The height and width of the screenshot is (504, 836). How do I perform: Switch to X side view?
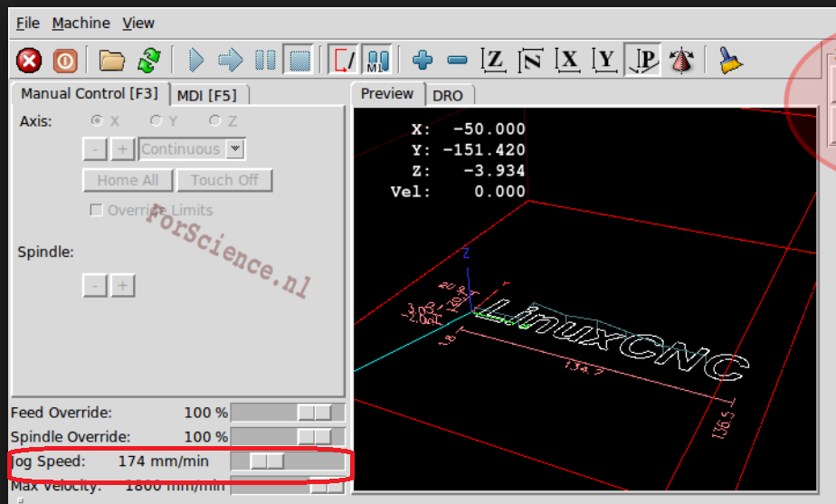(x=568, y=60)
